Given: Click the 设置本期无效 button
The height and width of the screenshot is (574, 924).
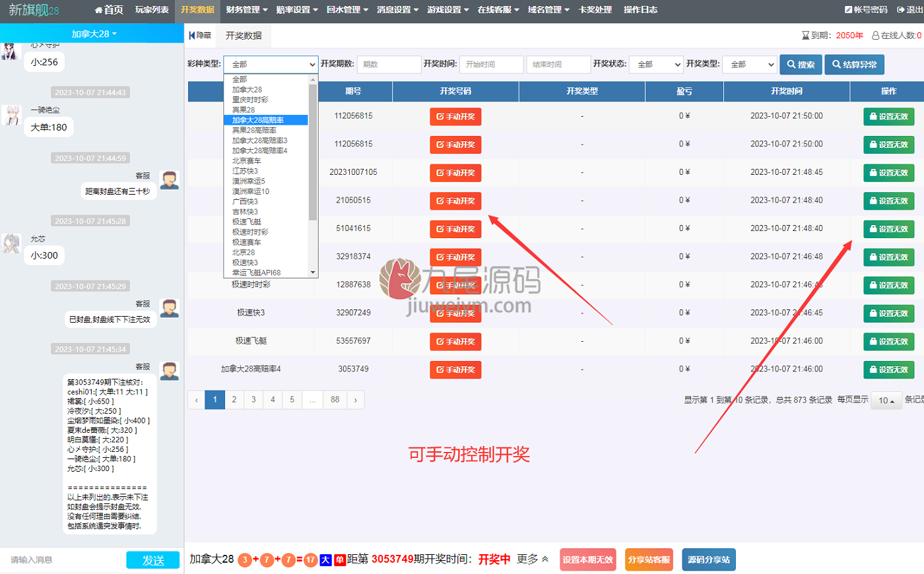Looking at the screenshot, I should [x=587, y=559].
